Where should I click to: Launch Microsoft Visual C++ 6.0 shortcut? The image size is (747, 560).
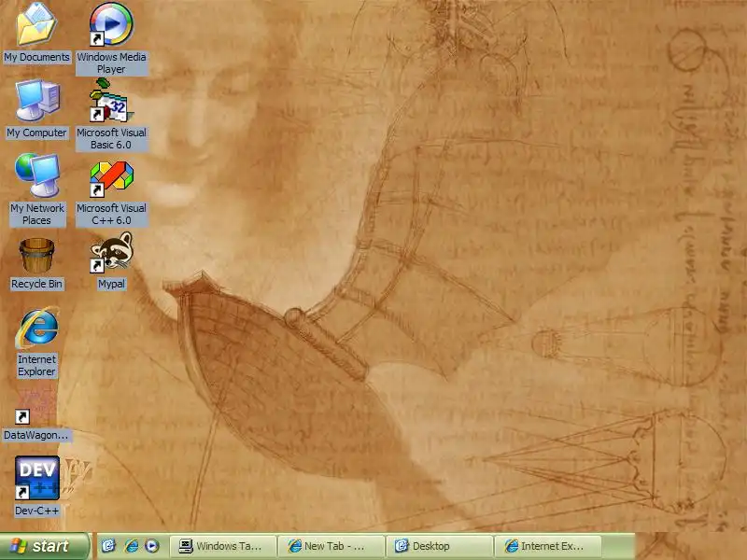(x=111, y=178)
